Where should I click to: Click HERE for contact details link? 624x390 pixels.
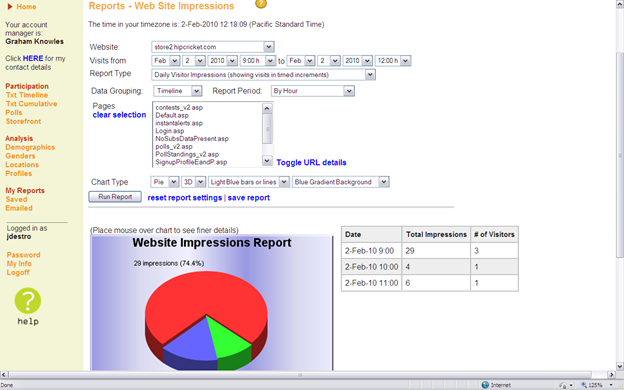click(33, 58)
